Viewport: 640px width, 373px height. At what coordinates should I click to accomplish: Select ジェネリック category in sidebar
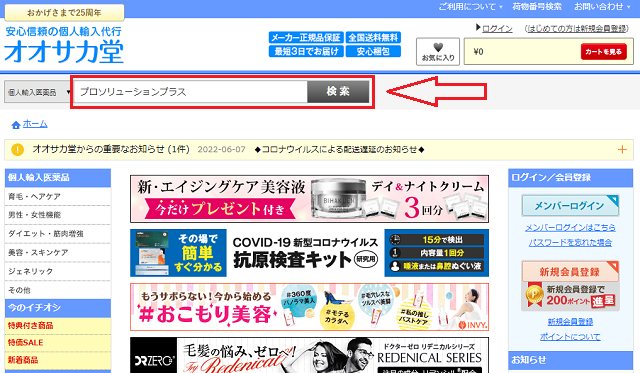[58, 271]
